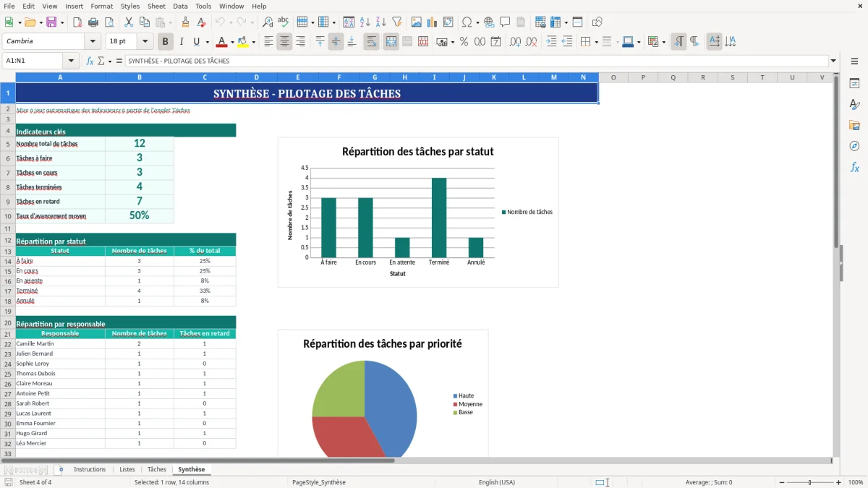Cut the selection with scissors icon

tap(129, 22)
